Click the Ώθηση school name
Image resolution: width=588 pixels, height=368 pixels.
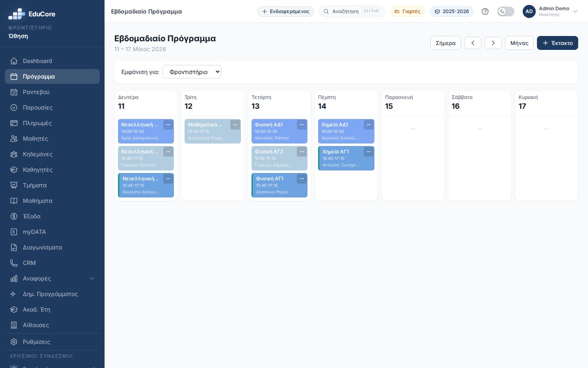pos(18,36)
